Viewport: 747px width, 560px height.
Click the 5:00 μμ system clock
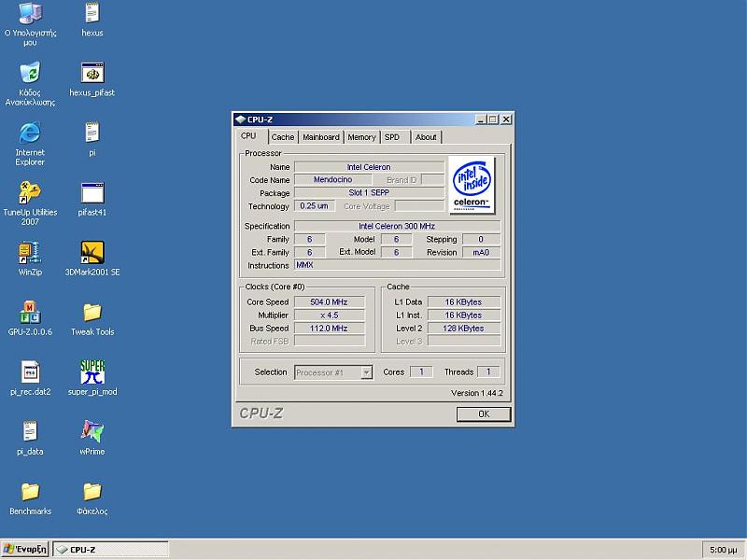[x=723, y=550]
